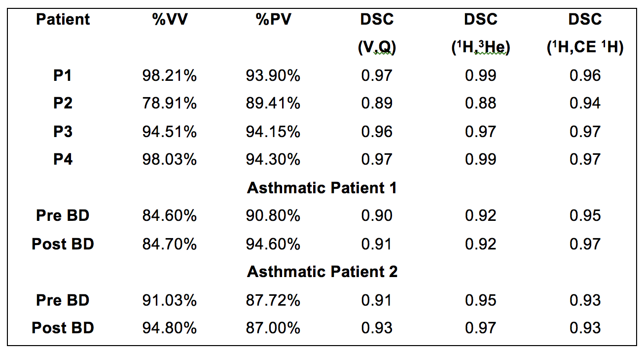Viewport: 644px width, 352px height.
Task: Select the P2 row label
Action: tap(63, 103)
